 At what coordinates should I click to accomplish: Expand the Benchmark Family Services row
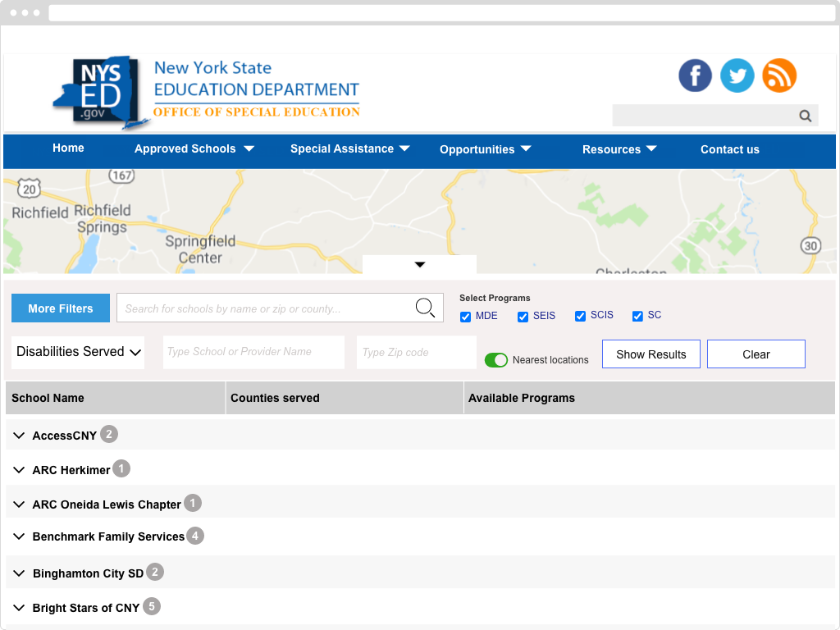[19, 536]
